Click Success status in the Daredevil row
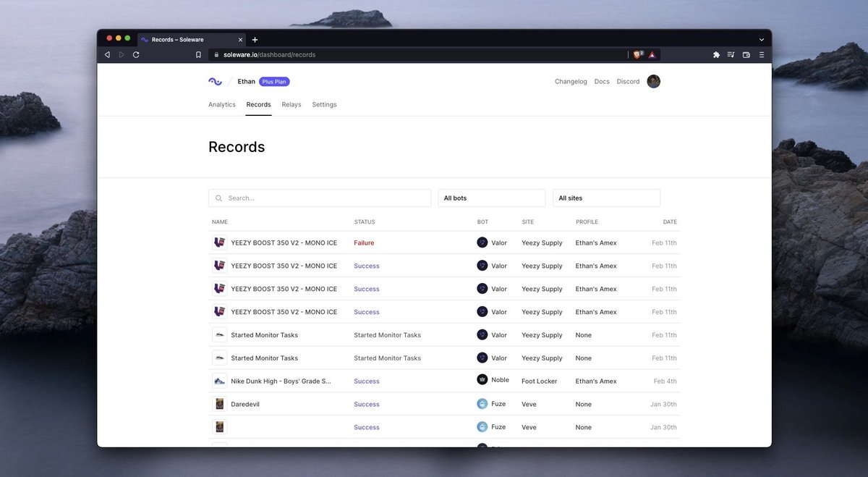868x477 pixels. coord(367,404)
